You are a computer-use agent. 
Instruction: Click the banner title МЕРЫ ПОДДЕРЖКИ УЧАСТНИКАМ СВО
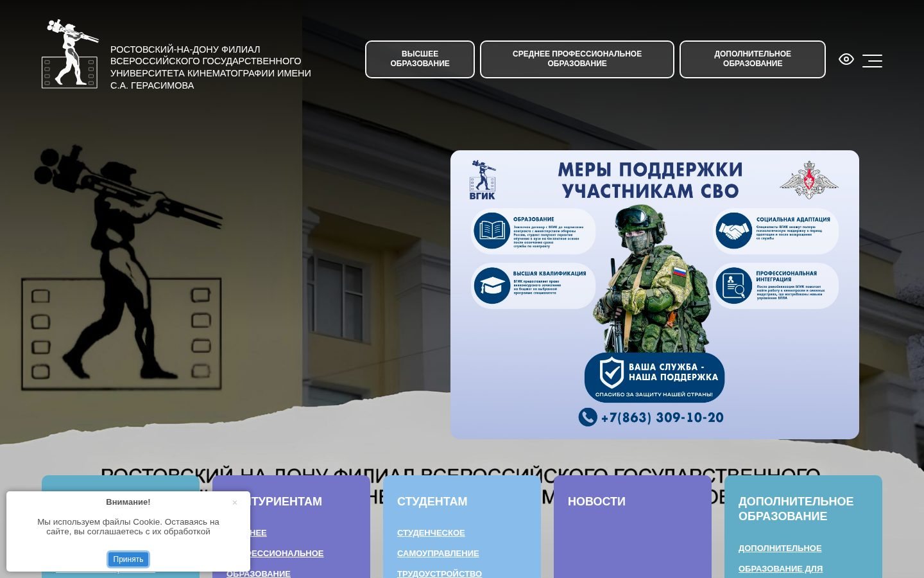651,180
